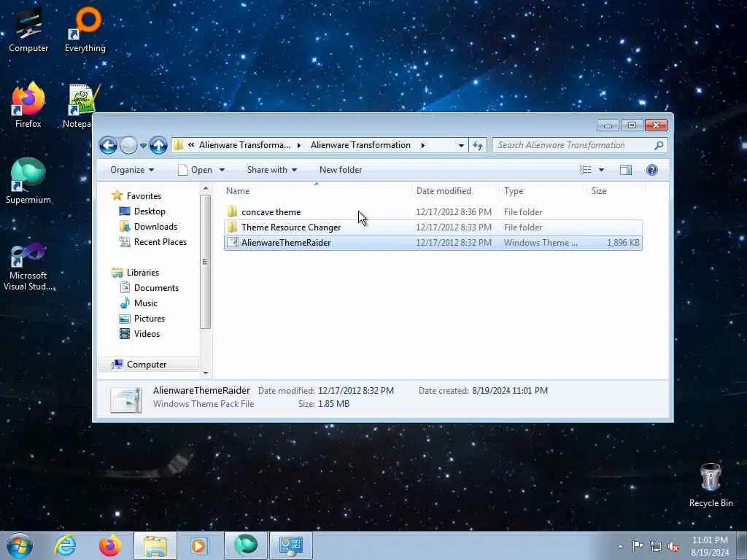Viewport: 747px width, 560px height.
Task: Select Favorites in the navigation pane
Action: coord(144,196)
